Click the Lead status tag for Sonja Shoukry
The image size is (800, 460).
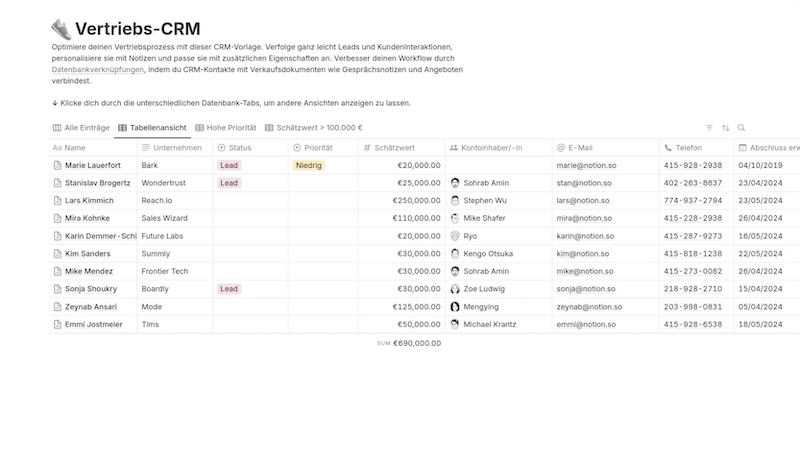[x=229, y=289]
